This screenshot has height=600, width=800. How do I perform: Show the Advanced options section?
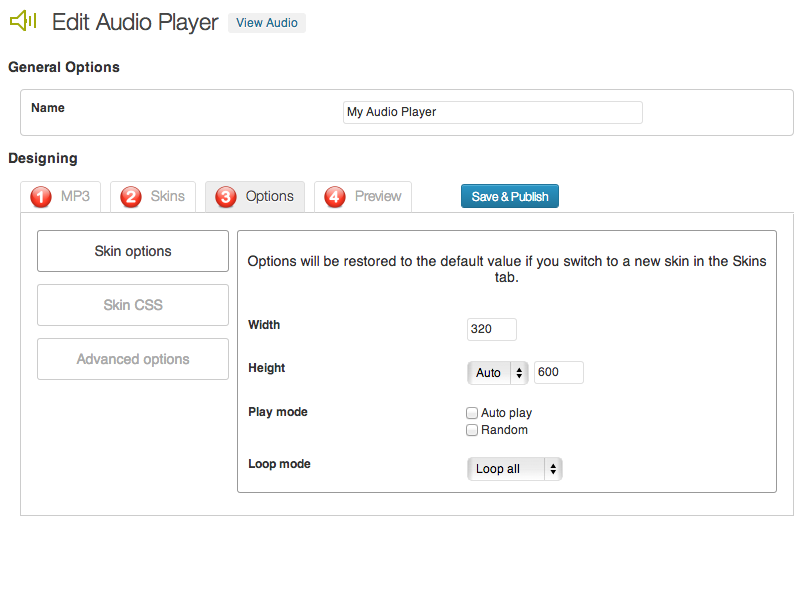133,359
